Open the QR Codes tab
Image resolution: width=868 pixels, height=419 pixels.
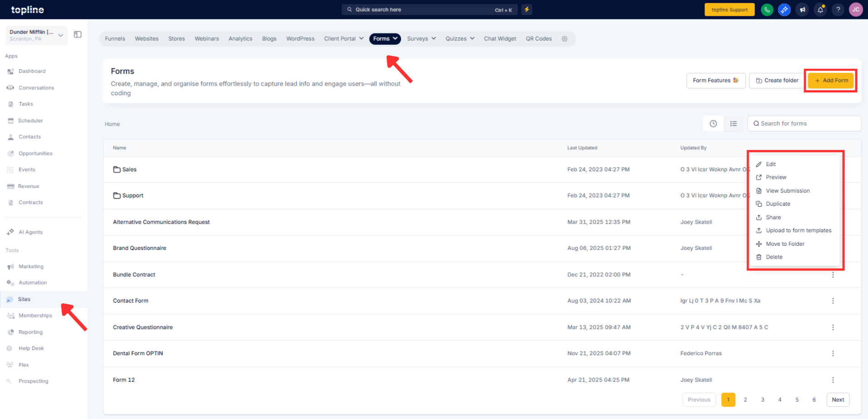coord(538,39)
